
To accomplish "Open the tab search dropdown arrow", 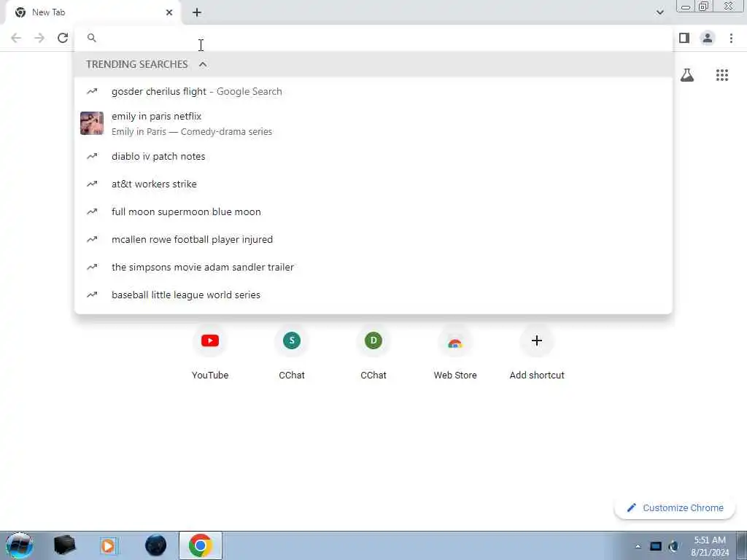I will [659, 12].
